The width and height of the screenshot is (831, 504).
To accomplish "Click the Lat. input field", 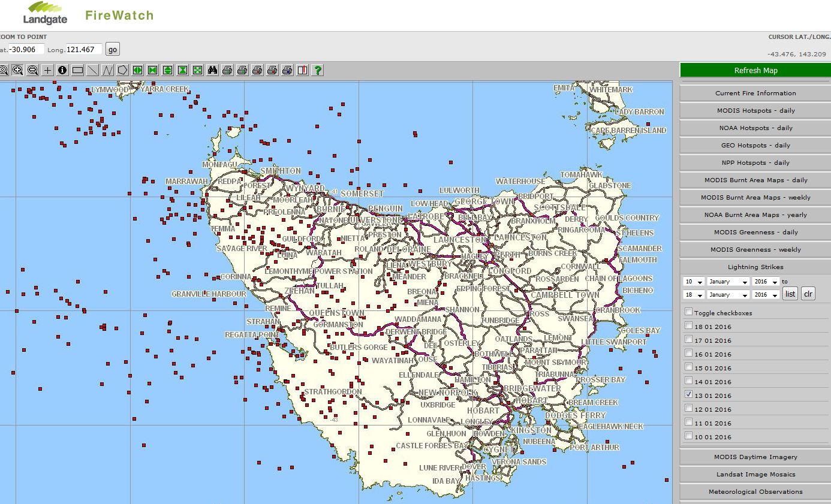I will click(x=26, y=49).
